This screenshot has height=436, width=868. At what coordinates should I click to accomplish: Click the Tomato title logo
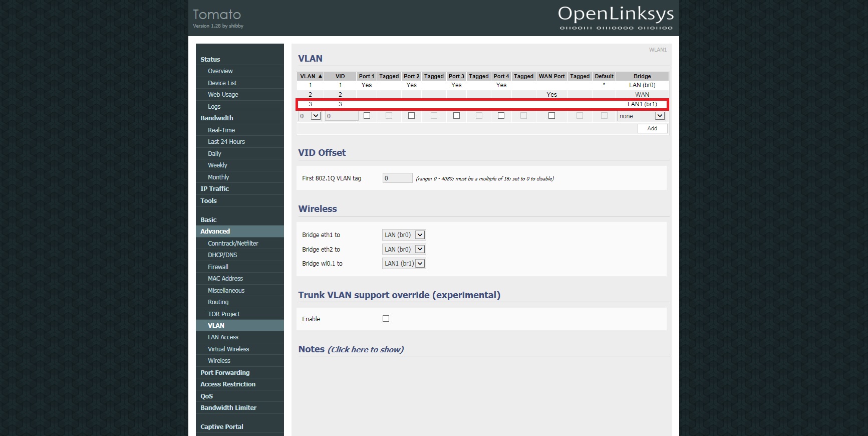pyautogui.click(x=217, y=15)
